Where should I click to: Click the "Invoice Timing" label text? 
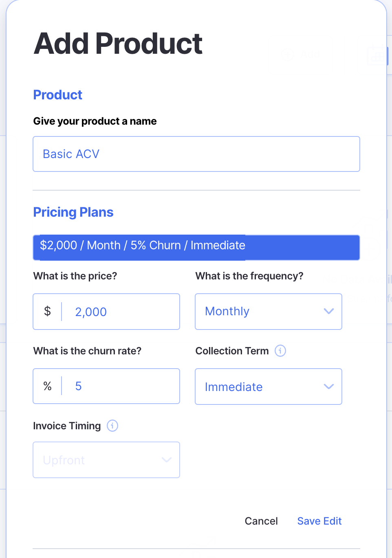(67, 426)
